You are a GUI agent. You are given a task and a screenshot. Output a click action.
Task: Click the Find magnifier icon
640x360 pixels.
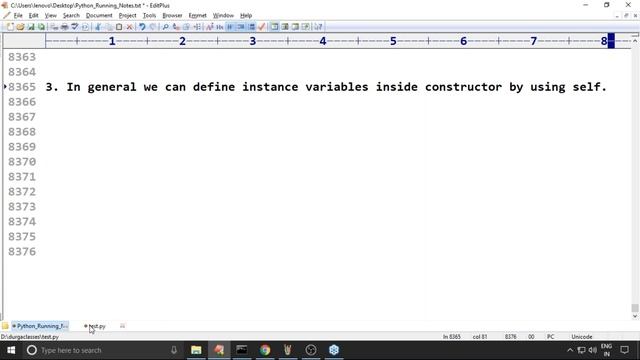tap(165, 27)
